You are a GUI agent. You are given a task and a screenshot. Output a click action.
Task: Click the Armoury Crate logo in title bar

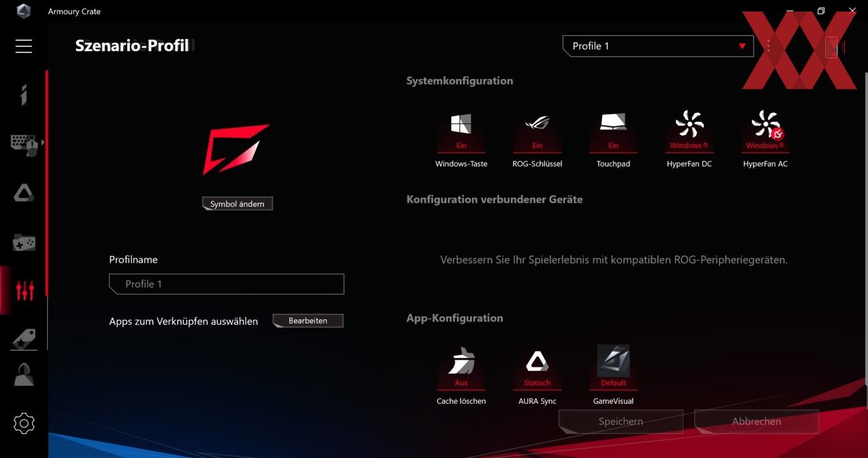click(x=24, y=11)
